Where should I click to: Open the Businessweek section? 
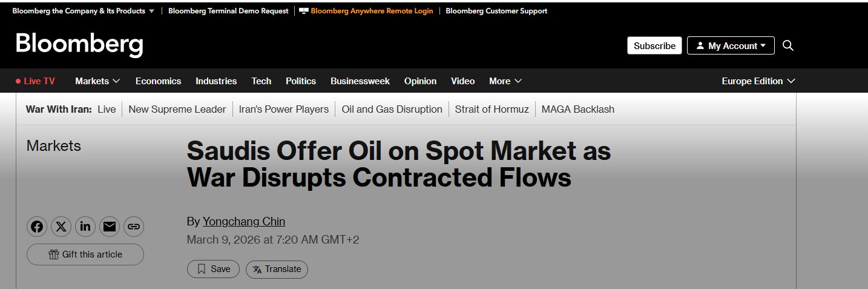click(x=360, y=81)
